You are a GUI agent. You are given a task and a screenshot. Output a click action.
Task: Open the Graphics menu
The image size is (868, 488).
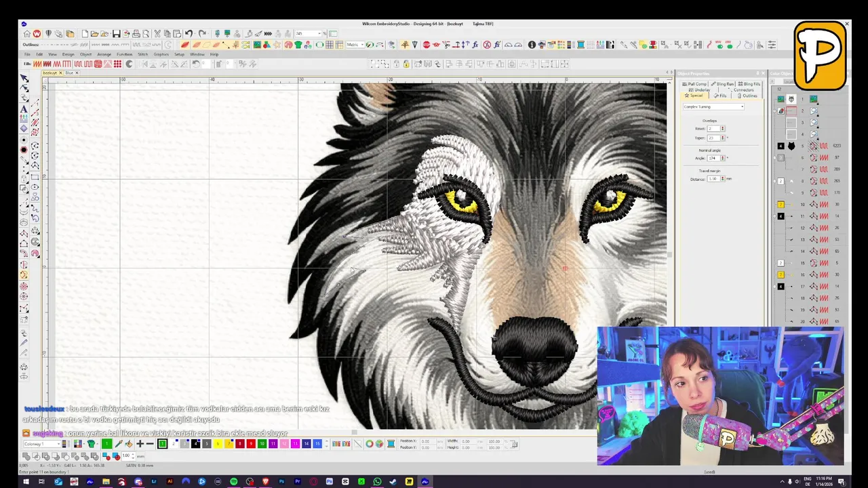click(161, 54)
